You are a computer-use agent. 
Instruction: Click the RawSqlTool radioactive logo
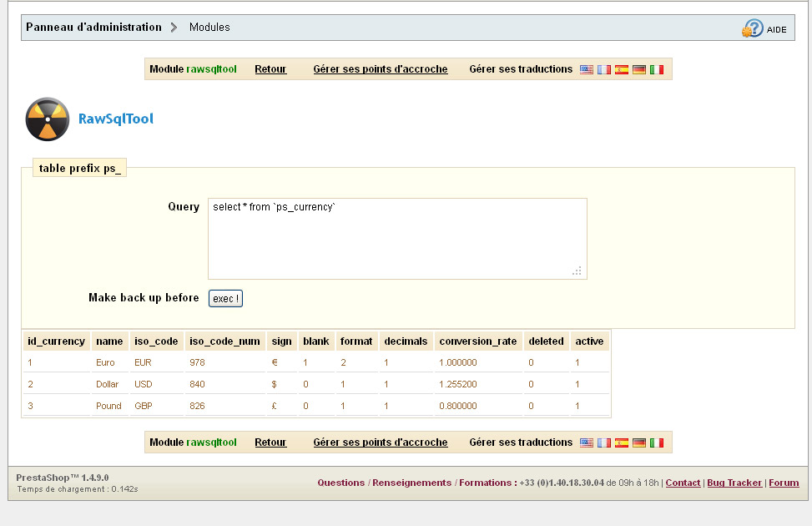[x=47, y=119]
